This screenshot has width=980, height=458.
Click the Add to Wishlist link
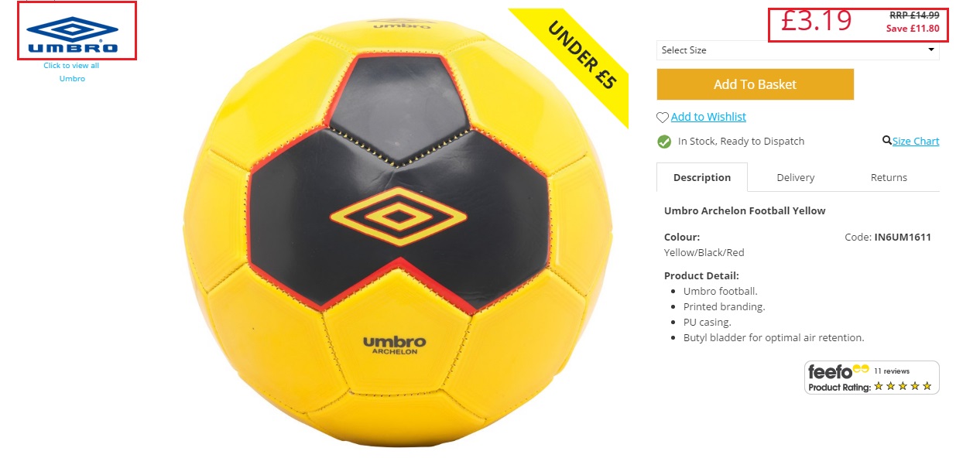pyautogui.click(x=708, y=117)
